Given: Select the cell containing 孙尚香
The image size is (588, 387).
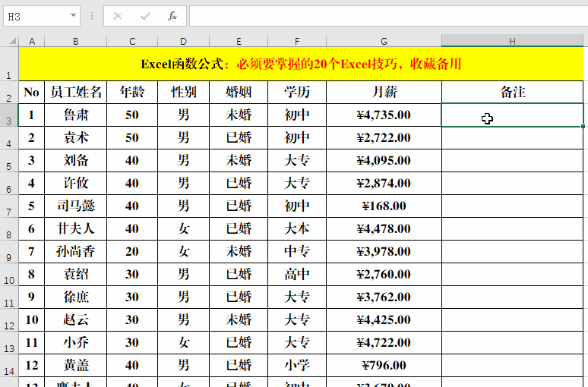Looking at the screenshot, I should pos(76,252).
